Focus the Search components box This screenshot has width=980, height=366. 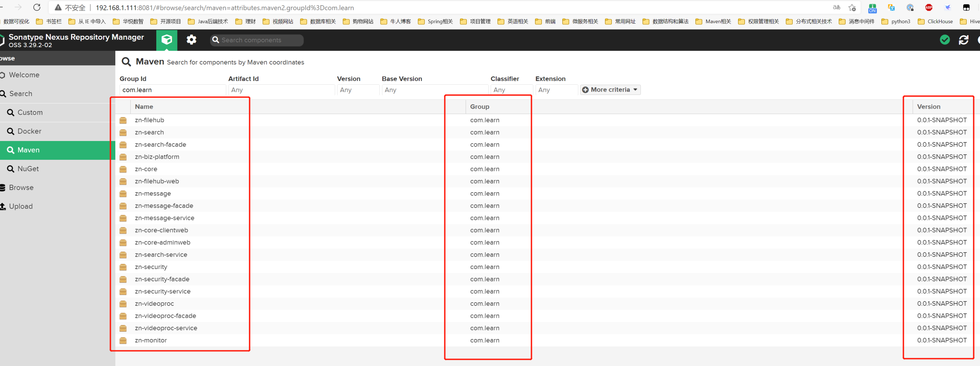click(257, 40)
